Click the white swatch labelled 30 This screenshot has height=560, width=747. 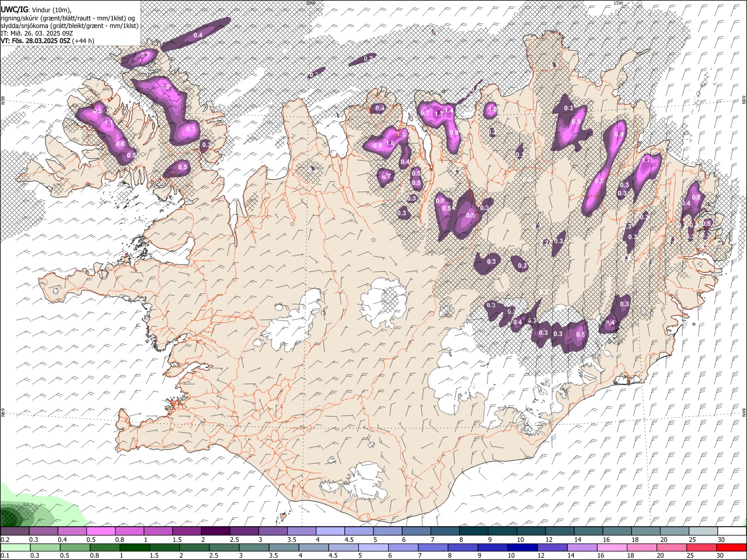point(732,531)
